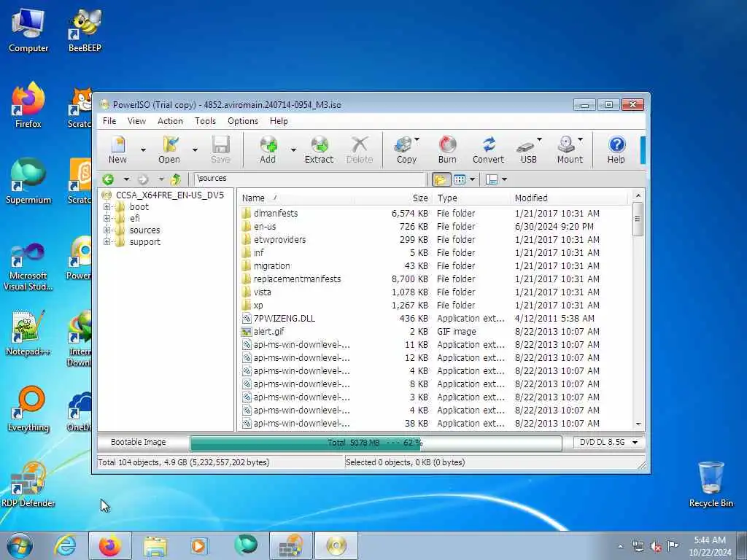Open the Action menu
Screen dimensions: 747x560
coord(170,121)
